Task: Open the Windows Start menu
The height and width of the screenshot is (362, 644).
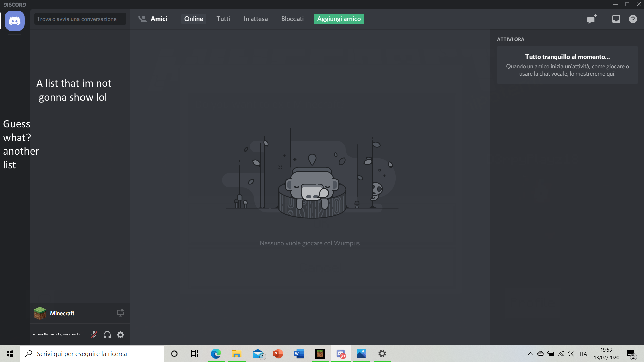Action: click(10, 354)
